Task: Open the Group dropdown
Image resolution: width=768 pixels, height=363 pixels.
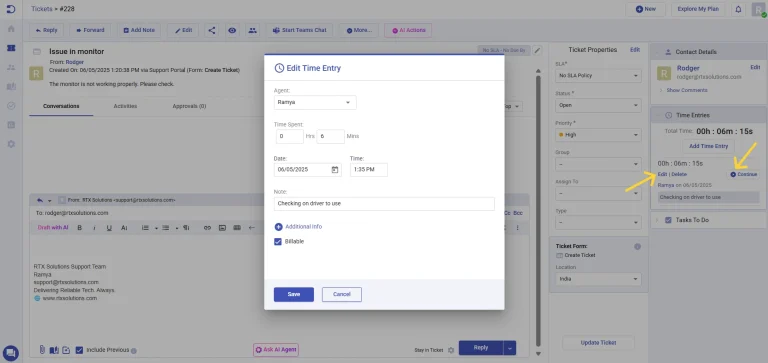Action: [x=598, y=164]
